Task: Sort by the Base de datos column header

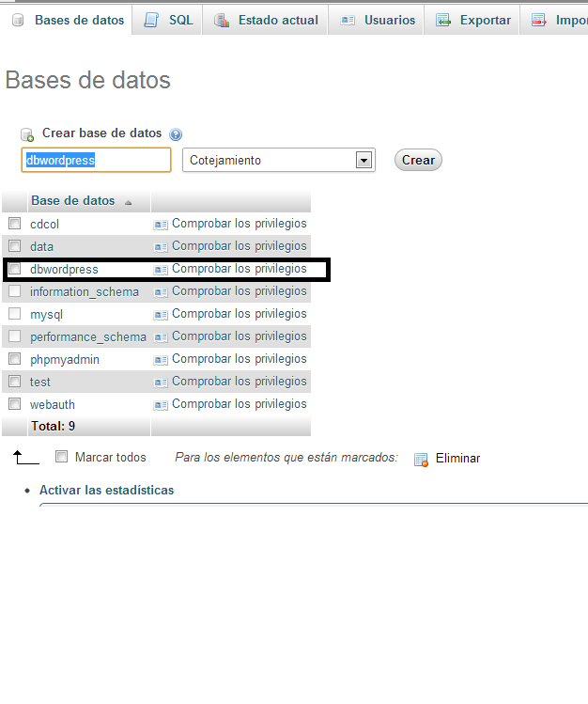Action: point(72,201)
